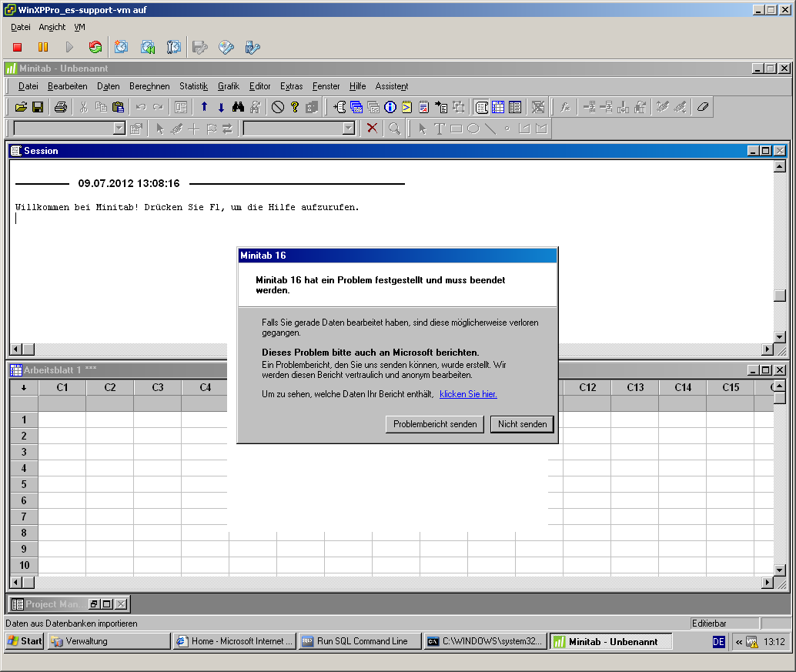The image size is (796, 672).
Task: Open the Verwaltung taskbar item
Action: click(109, 641)
